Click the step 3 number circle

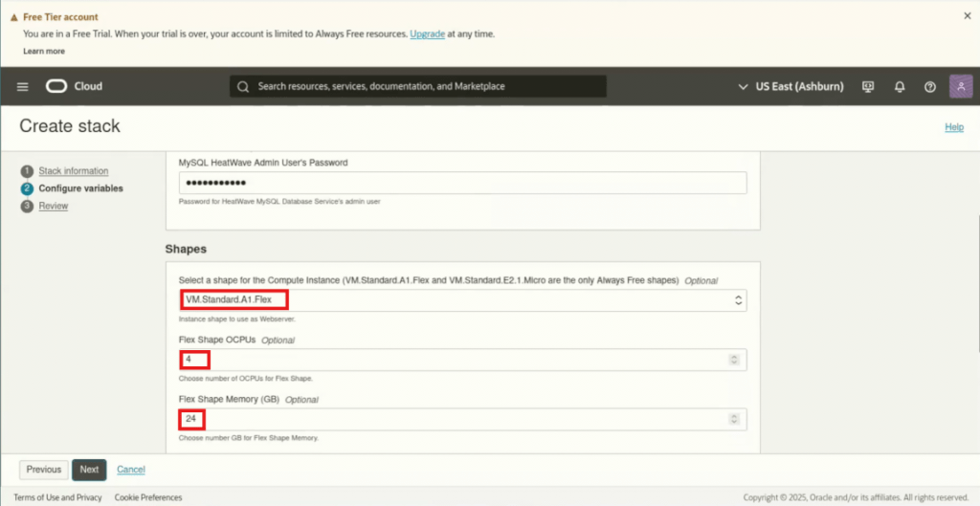tap(27, 207)
